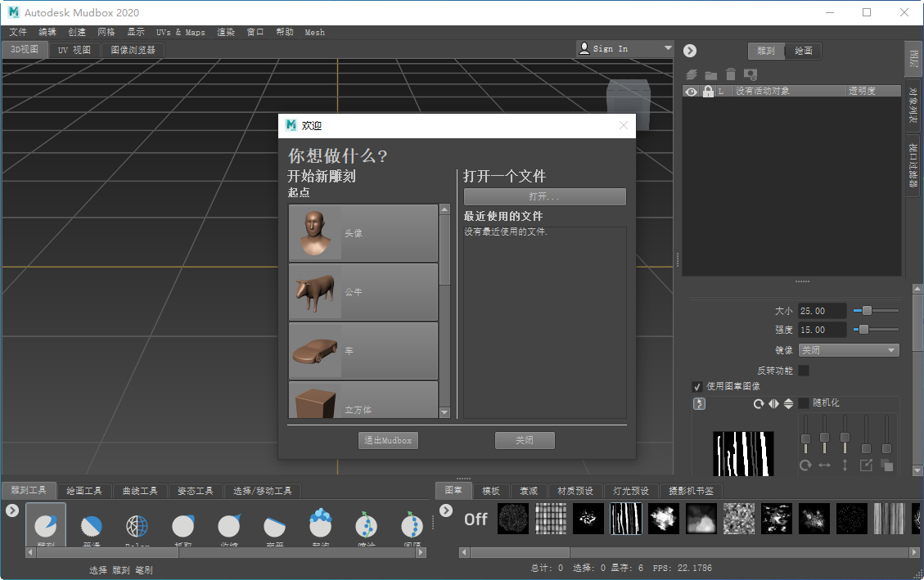Uncheck the 使用图案图像 option
Screen dimensions: 924x580
(x=698, y=387)
